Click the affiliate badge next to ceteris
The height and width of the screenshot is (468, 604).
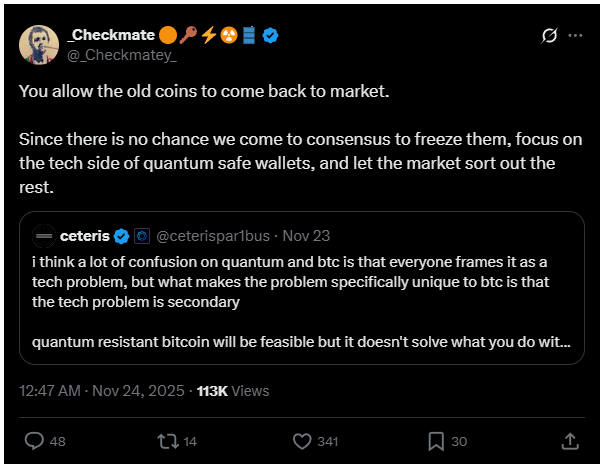(x=141, y=236)
